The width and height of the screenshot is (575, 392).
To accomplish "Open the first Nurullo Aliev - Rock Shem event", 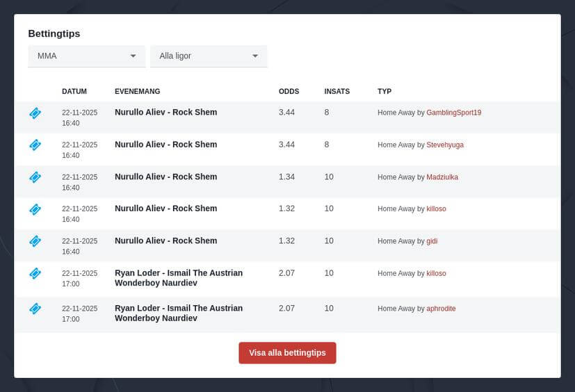I will click(165, 113).
